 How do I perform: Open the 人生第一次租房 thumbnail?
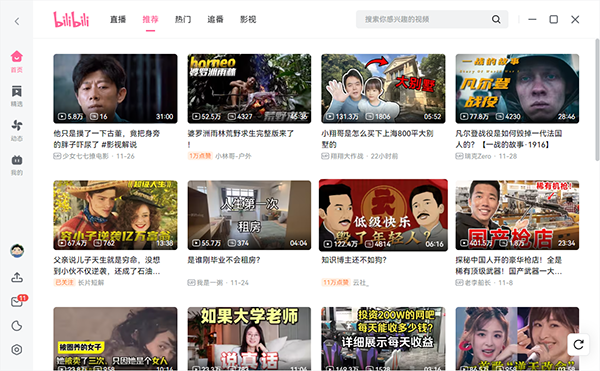249,215
